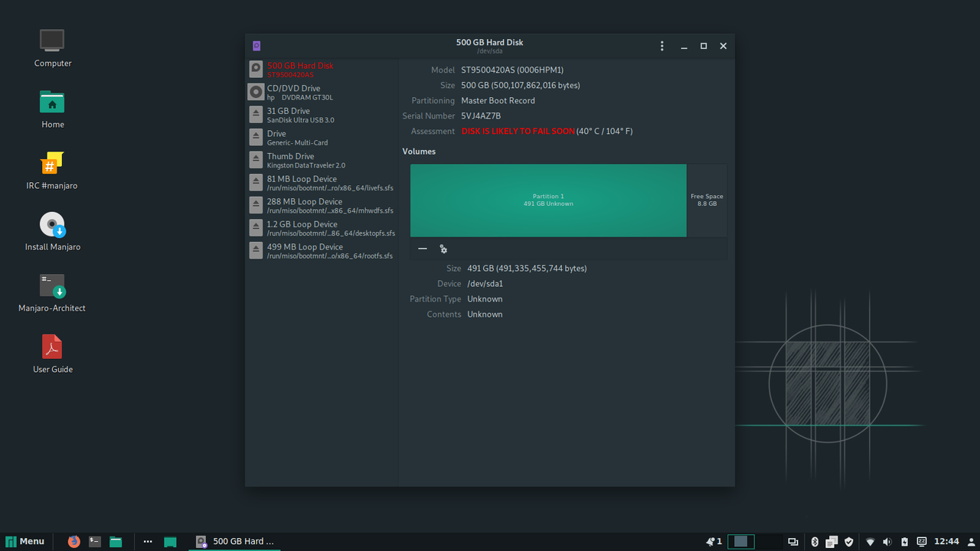Click the panel clock showing 12:44

coord(946,541)
